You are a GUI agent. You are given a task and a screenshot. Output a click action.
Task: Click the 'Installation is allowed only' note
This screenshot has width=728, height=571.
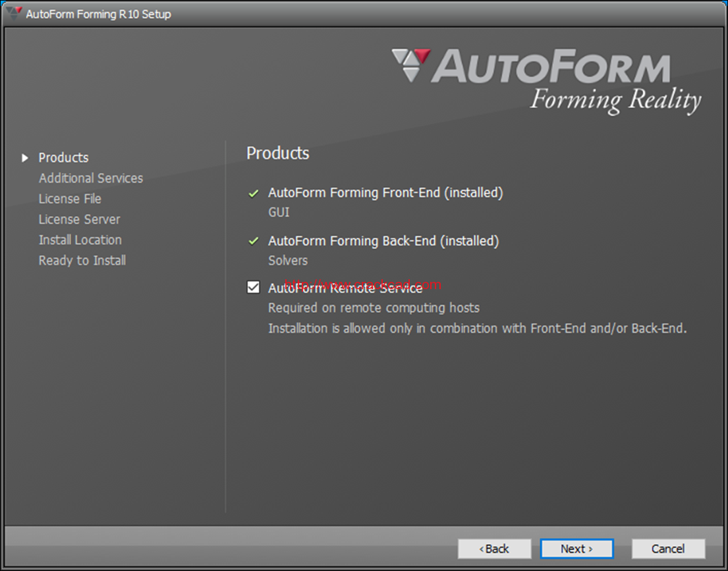tap(477, 328)
